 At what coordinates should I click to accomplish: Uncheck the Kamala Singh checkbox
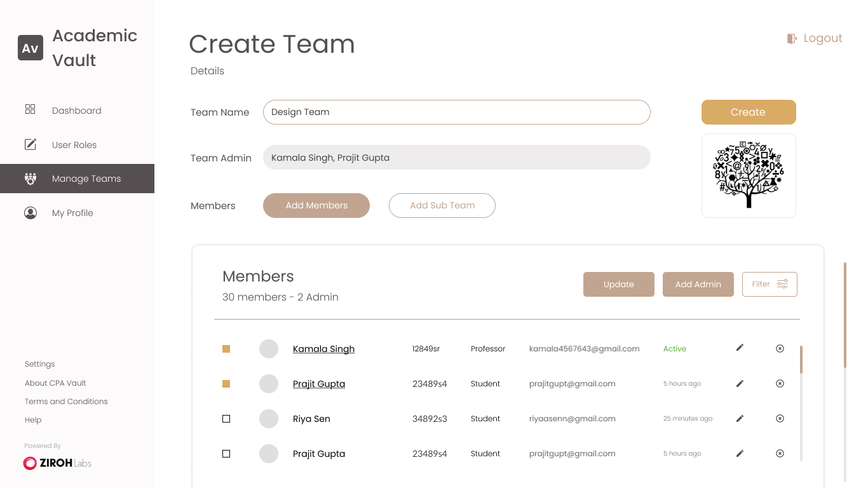[226, 349]
